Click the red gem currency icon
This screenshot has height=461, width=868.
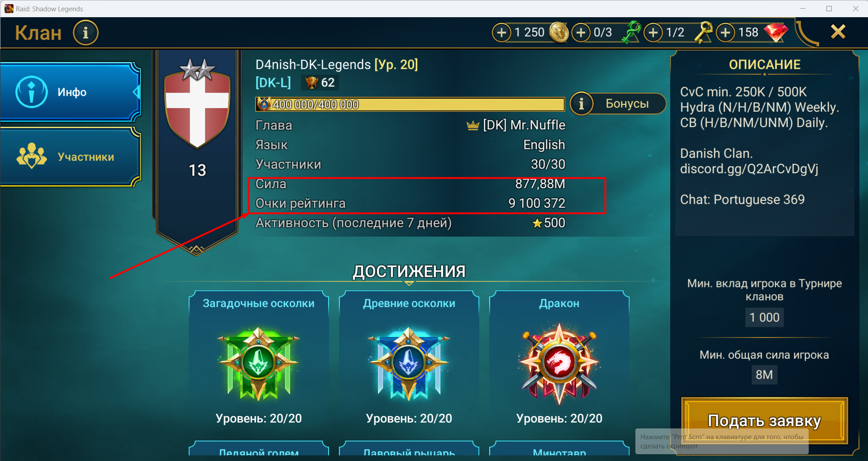(x=776, y=32)
